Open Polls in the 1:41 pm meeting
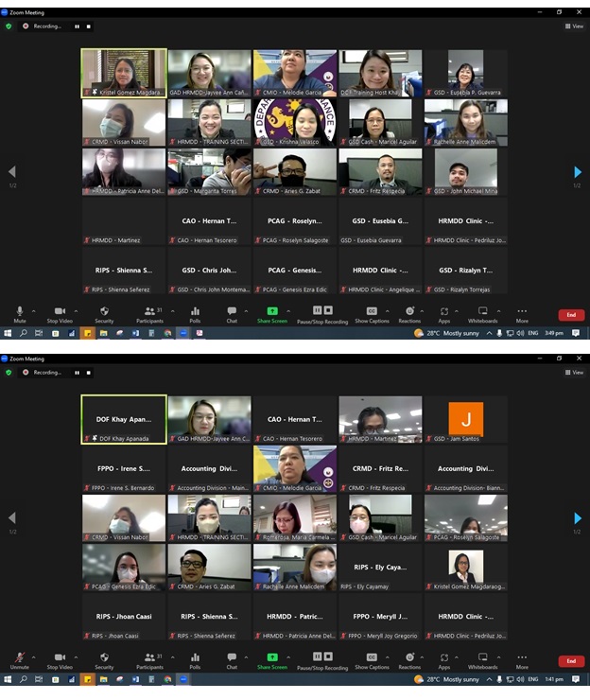Viewport: 590px width, 700px height. pyautogui.click(x=195, y=660)
